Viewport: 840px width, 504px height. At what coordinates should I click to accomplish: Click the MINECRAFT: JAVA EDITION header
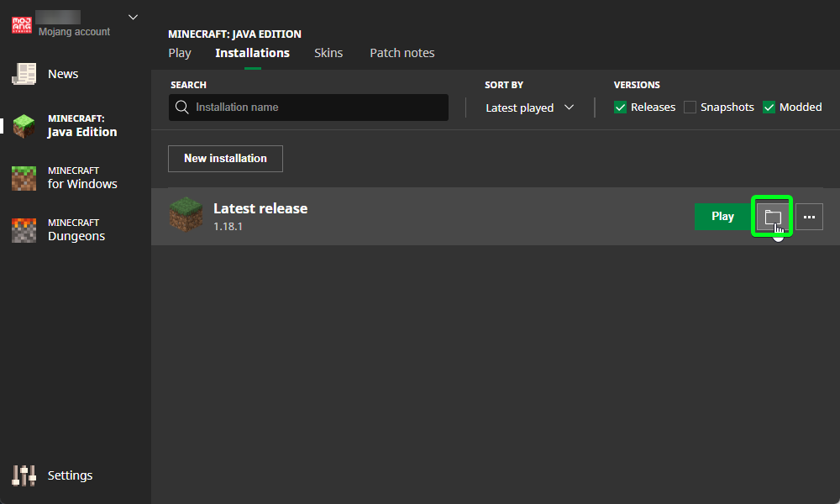coord(234,34)
